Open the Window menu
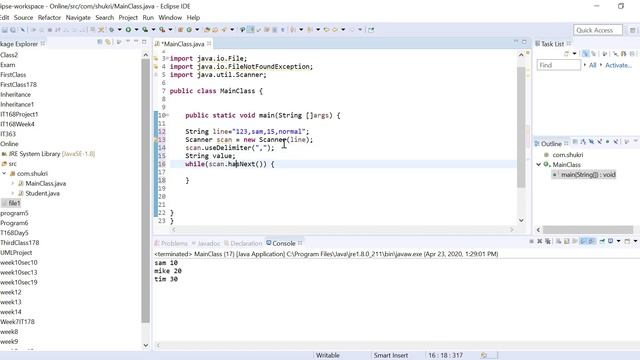 point(170,18)
